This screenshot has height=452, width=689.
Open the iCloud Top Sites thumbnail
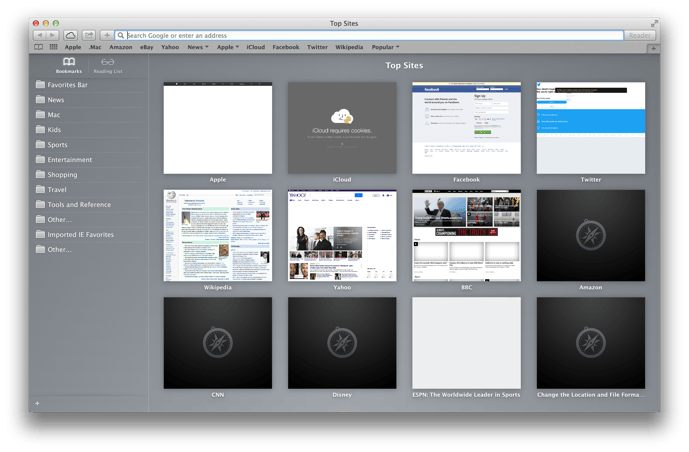342,128
